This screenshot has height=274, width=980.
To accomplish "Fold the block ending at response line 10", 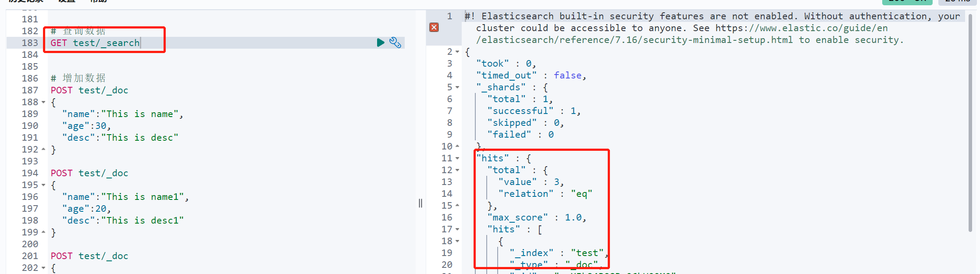I will tap(457, 146).
